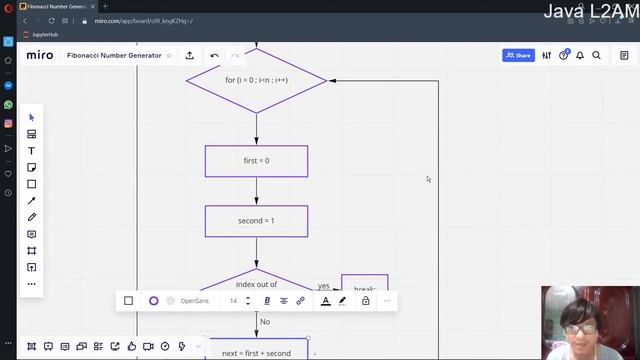Open the notes panel icon
This screenshot has height=360, width=640.
(624, 56)
